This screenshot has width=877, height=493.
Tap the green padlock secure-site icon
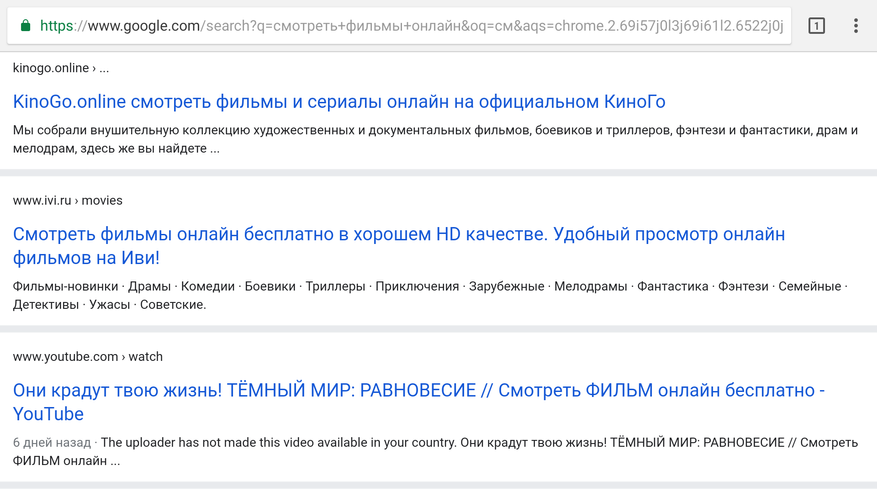pyautogui.click(x=25, y=26)
